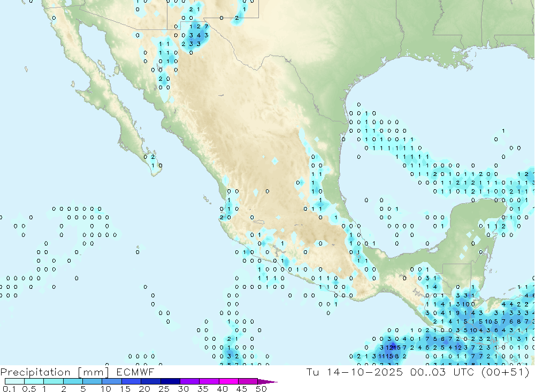Select the legend swatch between 0.5 and 1
The image size is (535, 392).
tap(34, 381)
